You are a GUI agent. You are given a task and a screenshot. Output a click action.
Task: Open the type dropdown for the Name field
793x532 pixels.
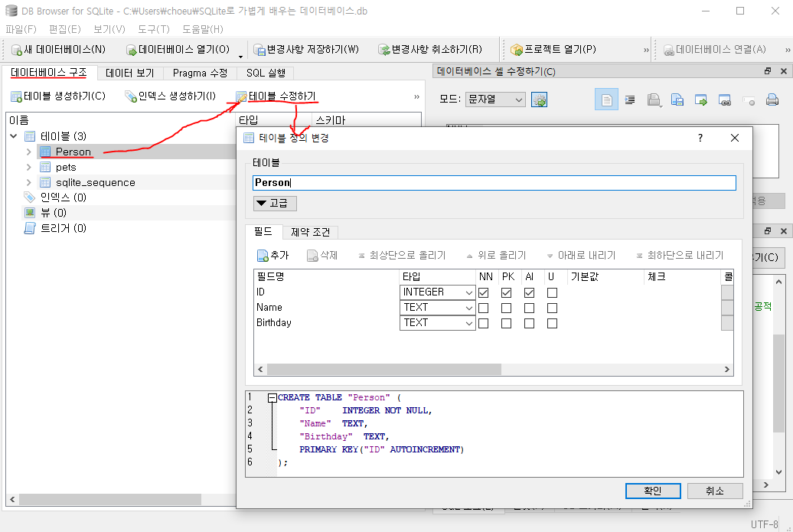coord(470,307)
